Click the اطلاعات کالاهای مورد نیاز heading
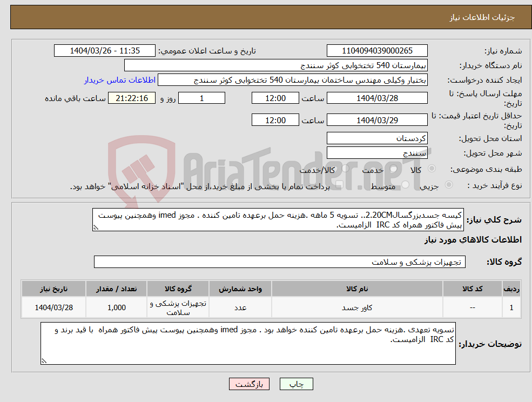Screen dimensions: 532x402 pyautogui.click(x=473, y=240)
